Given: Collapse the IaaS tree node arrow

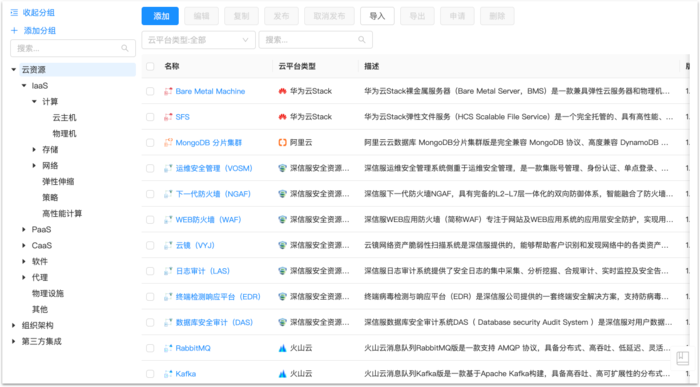Looking at the screenshot, I should (x=24, y=86).
